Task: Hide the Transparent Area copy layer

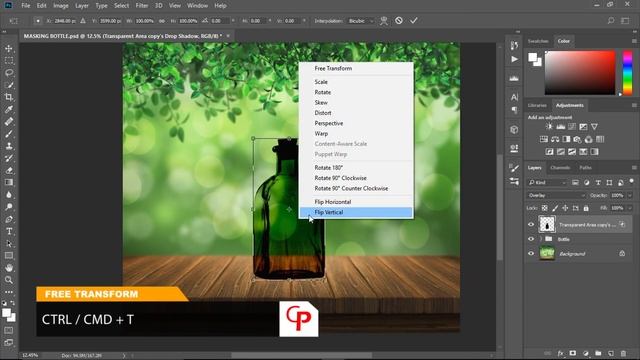Action: click(531, 224)
